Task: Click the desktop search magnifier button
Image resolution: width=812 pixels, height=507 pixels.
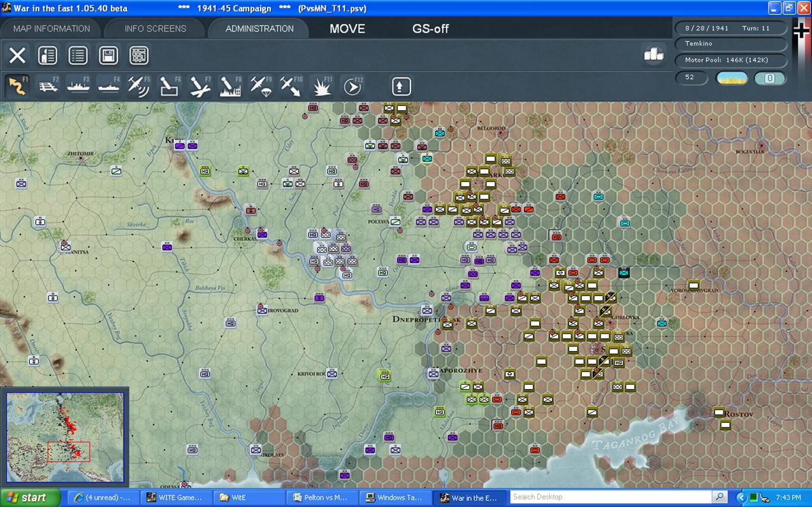Action: pyautogui.click(x=720, y=497)
